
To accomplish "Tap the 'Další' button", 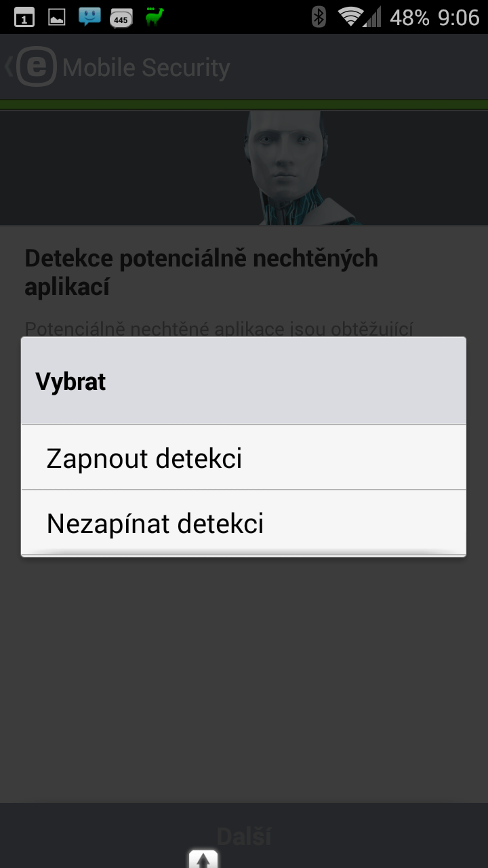I will (x=244, y=836).
